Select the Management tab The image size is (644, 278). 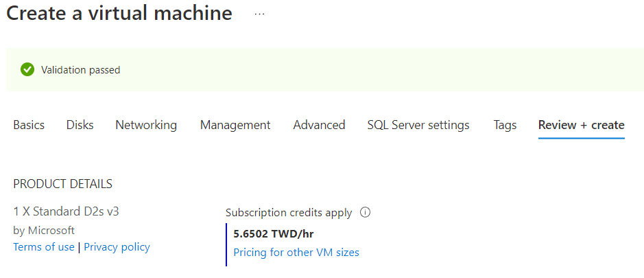235,125
